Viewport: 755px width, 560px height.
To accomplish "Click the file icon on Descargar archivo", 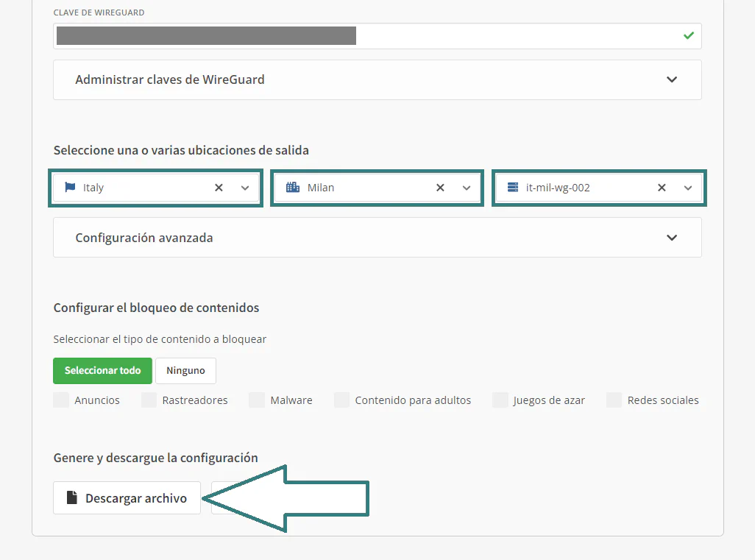I will 71,497.
